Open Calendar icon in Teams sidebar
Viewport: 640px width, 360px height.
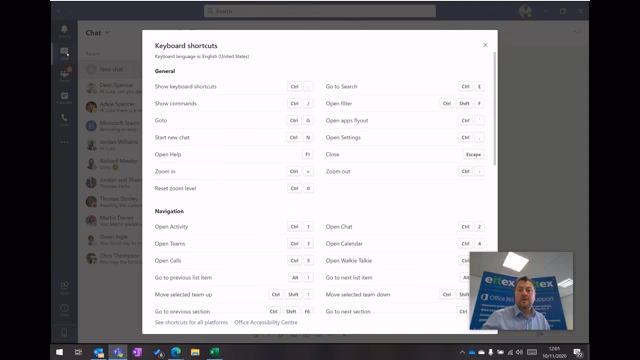[64, 98]
